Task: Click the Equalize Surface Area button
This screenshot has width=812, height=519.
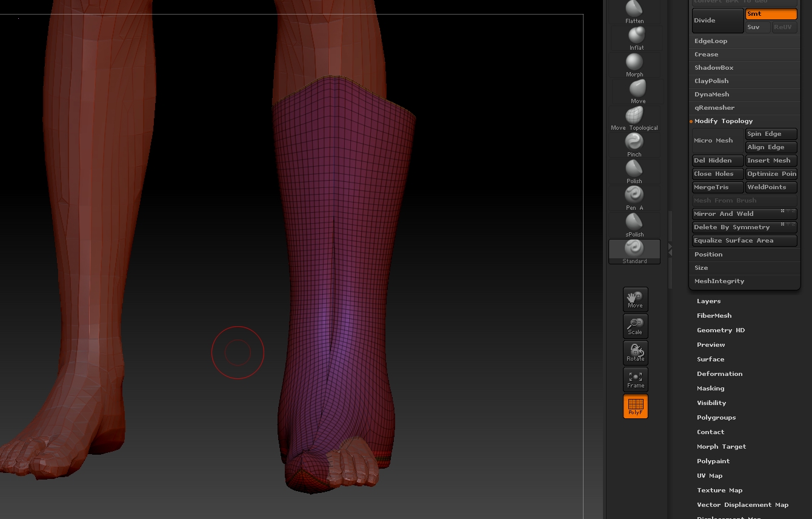Action: tap(745, 241)
